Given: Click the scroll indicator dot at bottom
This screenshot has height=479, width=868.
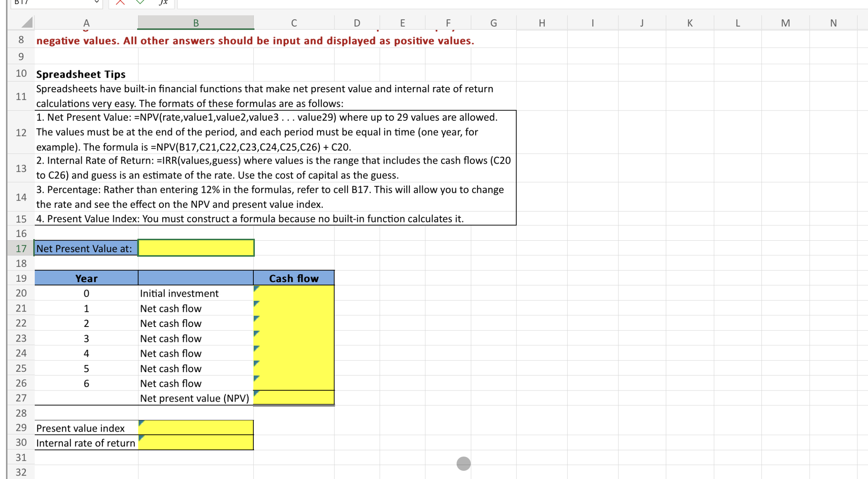Looking at the screenshot, I should 463,463.
